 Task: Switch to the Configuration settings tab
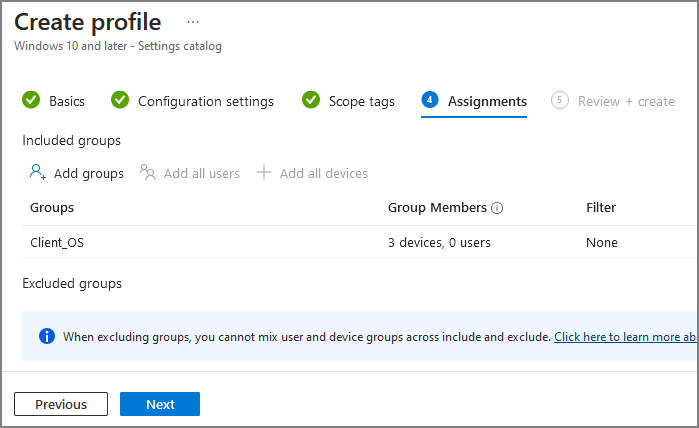206,101
